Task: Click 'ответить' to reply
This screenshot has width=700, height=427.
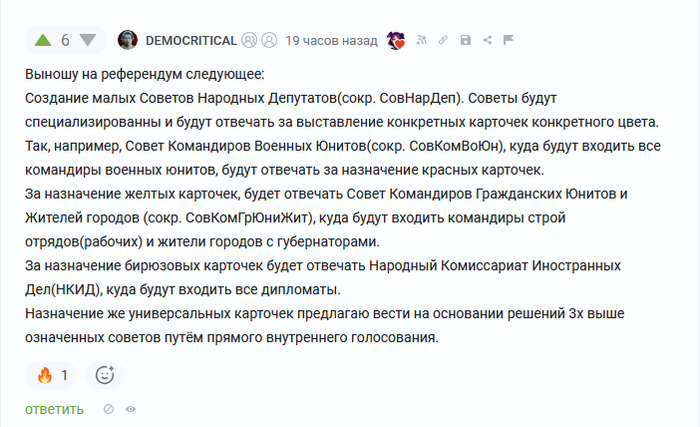Action: point(55,409)
